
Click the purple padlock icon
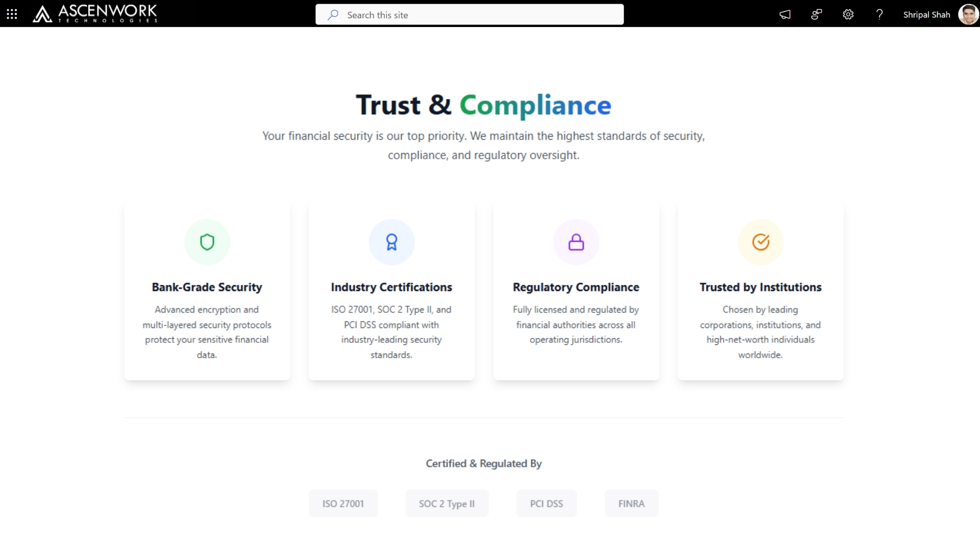[x=576, y=242]
